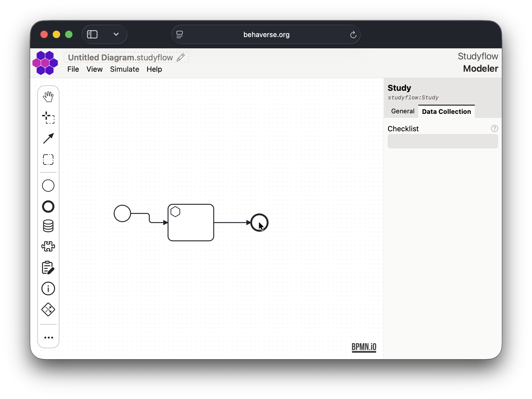
Task: Select the puzzle piece element icon
Action: (48, 246)
